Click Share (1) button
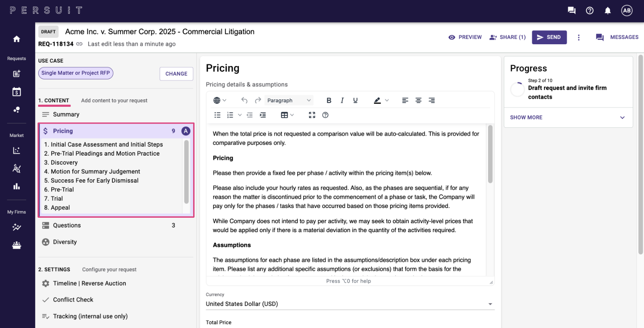This screenshot has height=328, width=644. [x=507, y=37]
